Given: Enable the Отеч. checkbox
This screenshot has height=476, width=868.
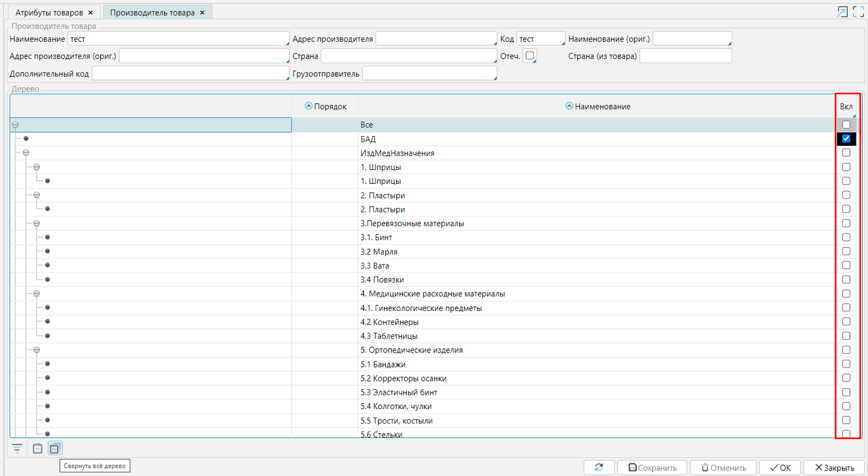Looking at the screenshot, I should click(x=529, y=55).
